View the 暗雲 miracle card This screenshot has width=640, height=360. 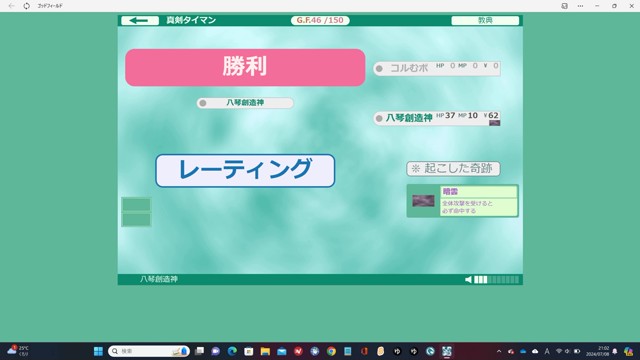pyautogui.click(x=462, y=201)
